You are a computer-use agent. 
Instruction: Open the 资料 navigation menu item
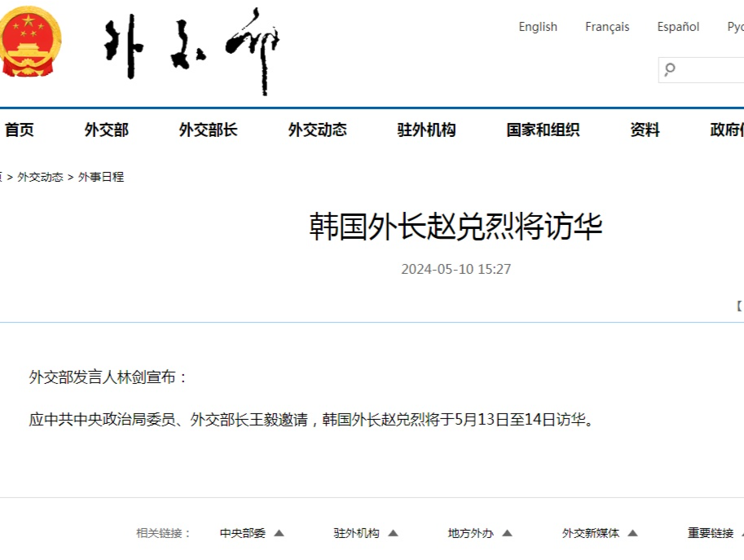click(x=645, y=130)
